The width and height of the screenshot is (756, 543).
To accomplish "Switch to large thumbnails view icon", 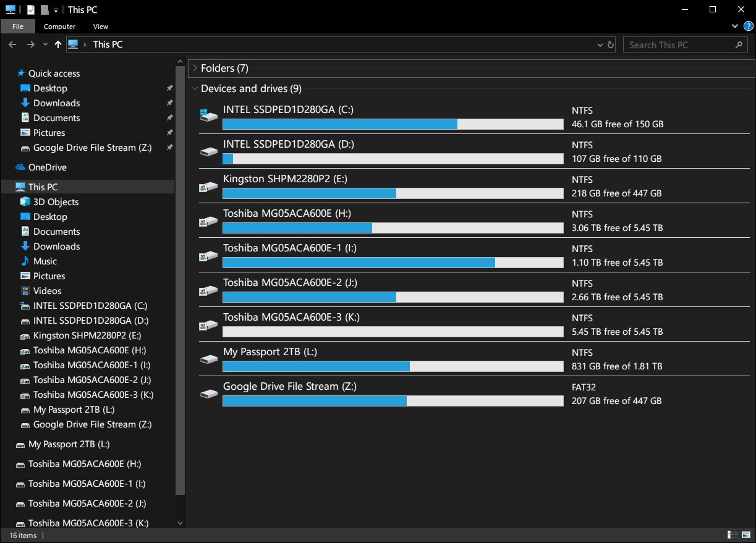I will click(745, 535).
